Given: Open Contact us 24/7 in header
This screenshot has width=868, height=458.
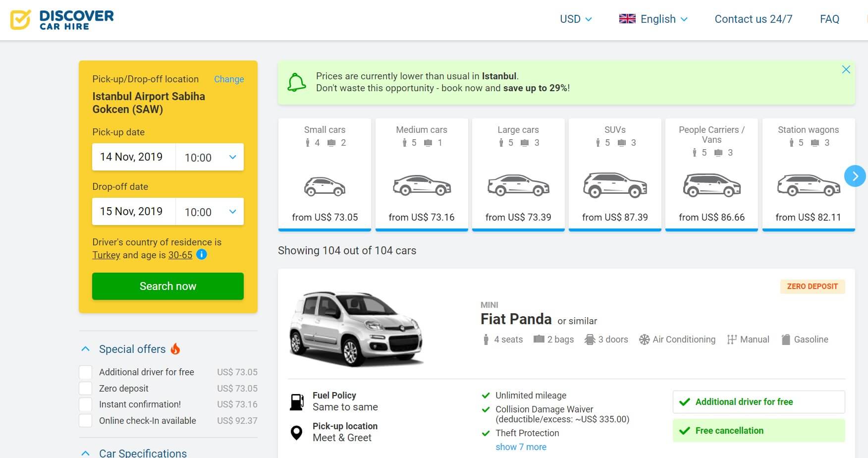Looking at the screenshot, I should (x=753, y=19).
